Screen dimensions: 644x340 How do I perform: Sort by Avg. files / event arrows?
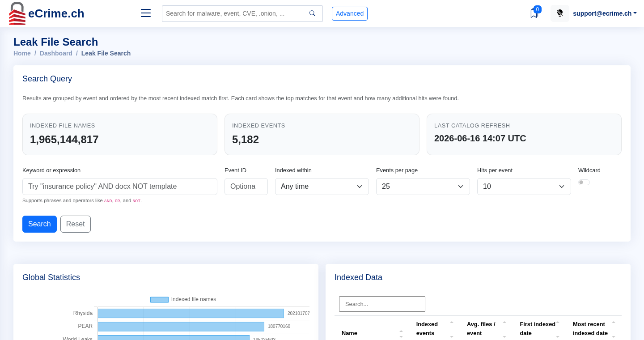pyautogui.click(x=504, y=329)
